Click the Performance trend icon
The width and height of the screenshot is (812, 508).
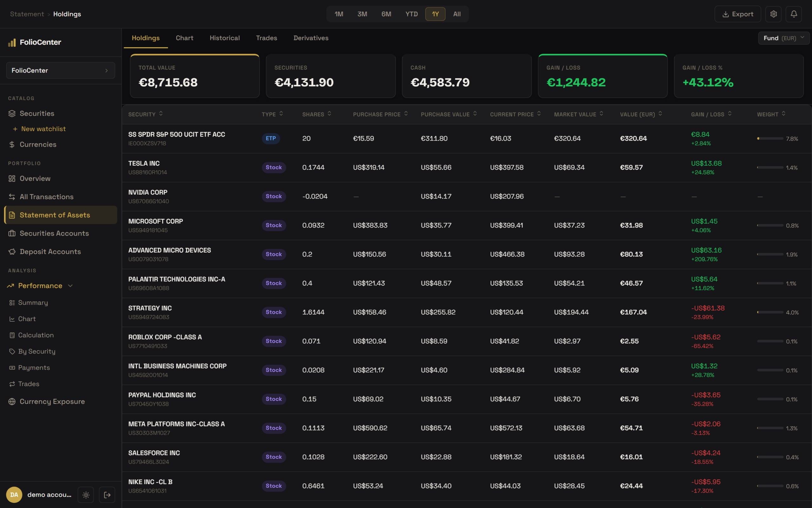tap(11, 285)
